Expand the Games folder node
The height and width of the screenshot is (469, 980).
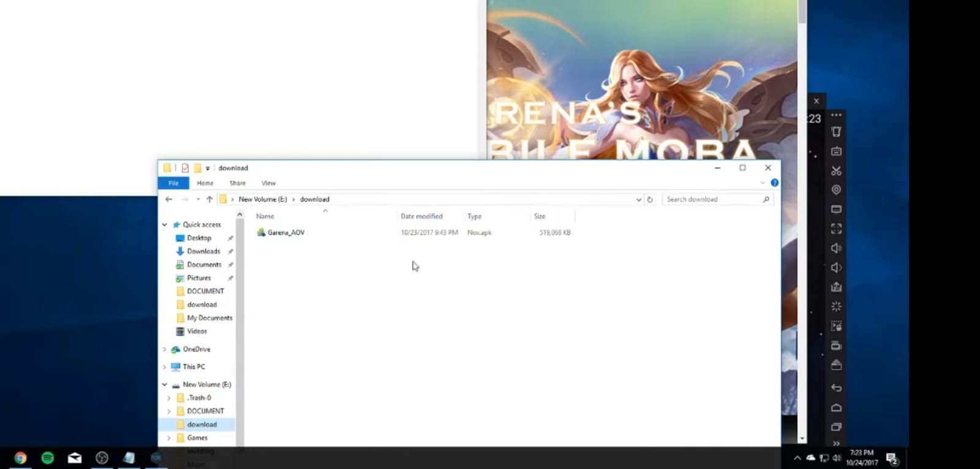(169, 438)
